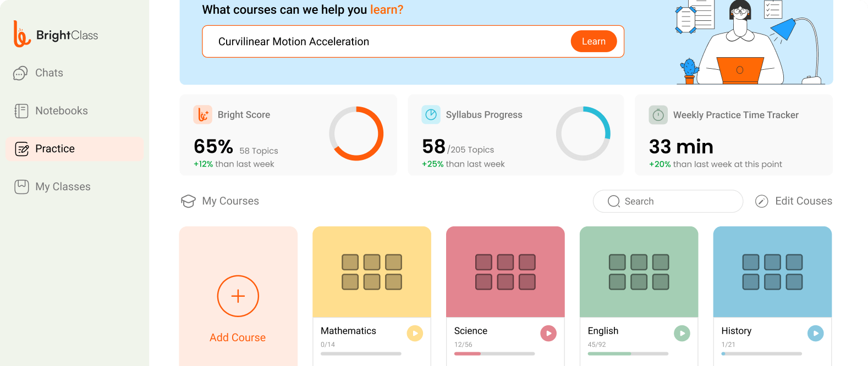This screenshot has width=868, height=366.
Task: Click the Bright Score icon
Action: pyautogui.click(x=202, y=115)
